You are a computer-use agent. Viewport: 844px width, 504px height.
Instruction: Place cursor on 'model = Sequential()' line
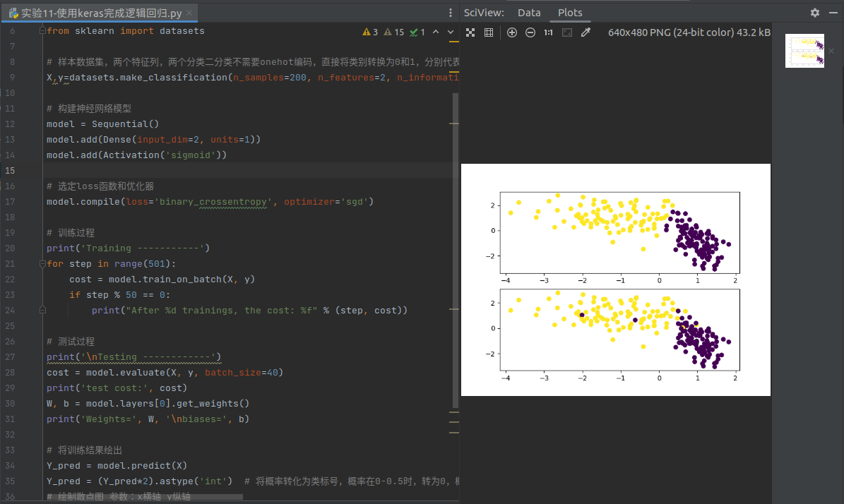[103, 124]
